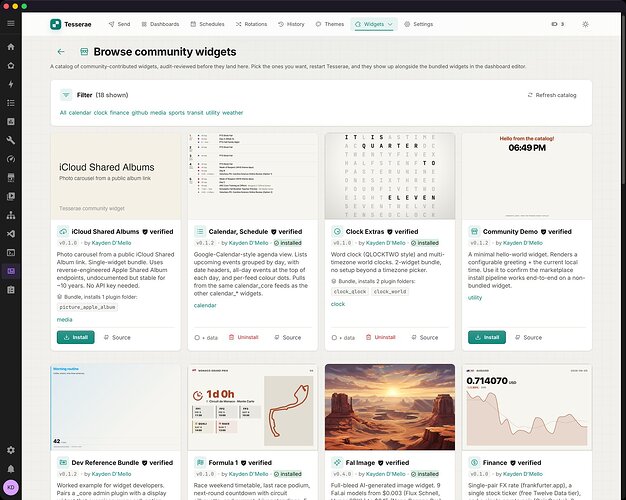This screenshot has height=500, width=626.
Task: Open the Themes tab
Action: 330,24
